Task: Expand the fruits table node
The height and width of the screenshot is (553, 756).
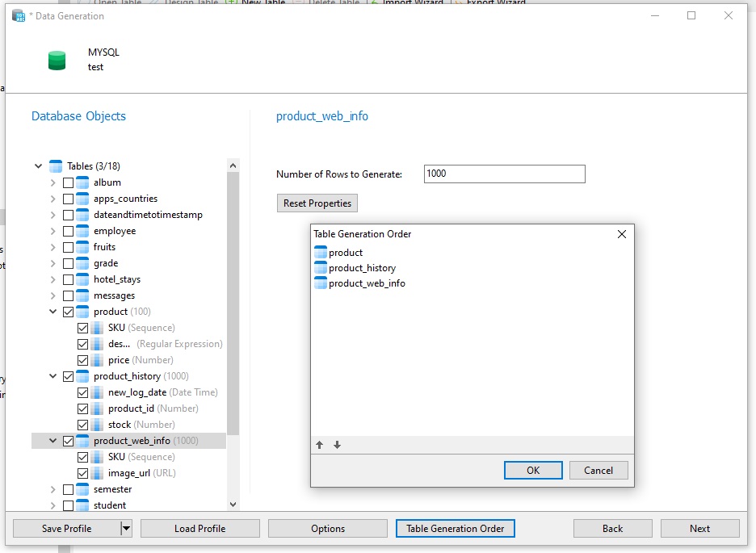Action: pyautogui.click(x=53, y=247)
